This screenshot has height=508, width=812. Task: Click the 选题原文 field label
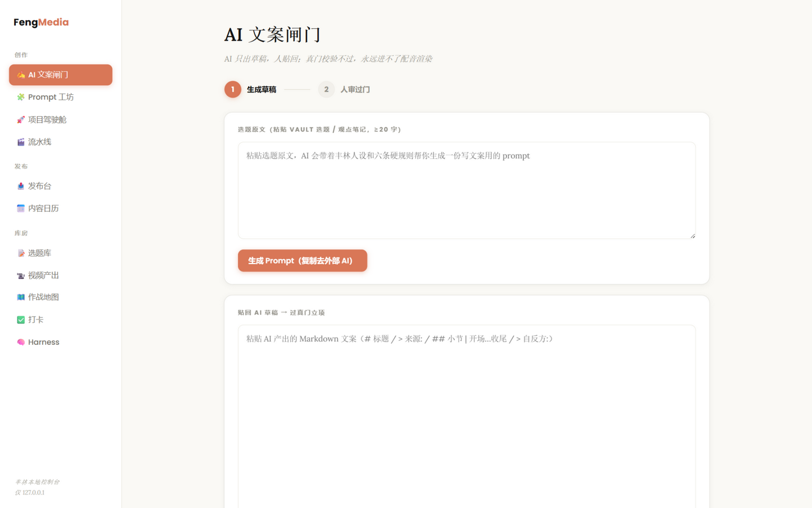320,130
